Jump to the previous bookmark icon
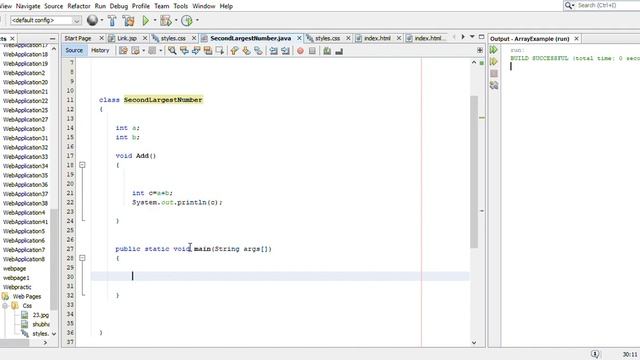Viewport: 640px width, 360px height. click(234, 51)
